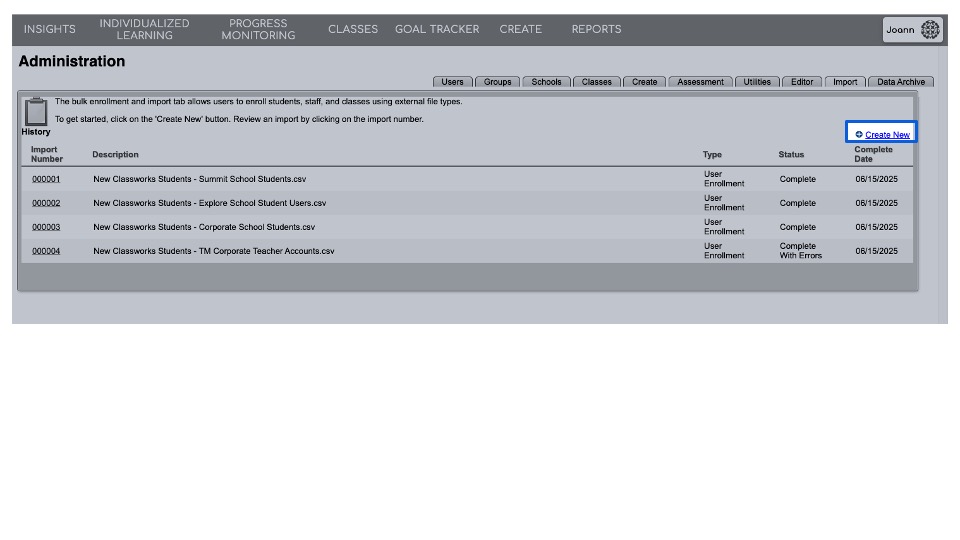Select the Editor tab
Screen dimensions: 960x540
802,82
